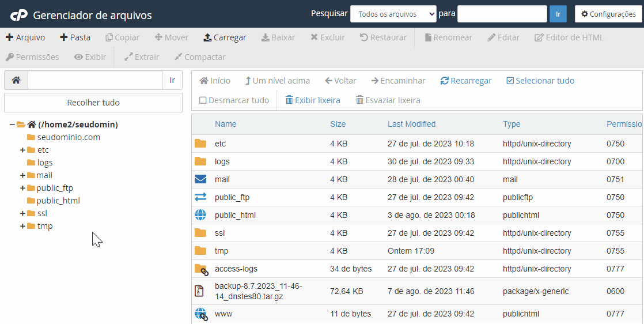
Task: Click the Encaminhar forward navigation
Action: tap(399, 81)
